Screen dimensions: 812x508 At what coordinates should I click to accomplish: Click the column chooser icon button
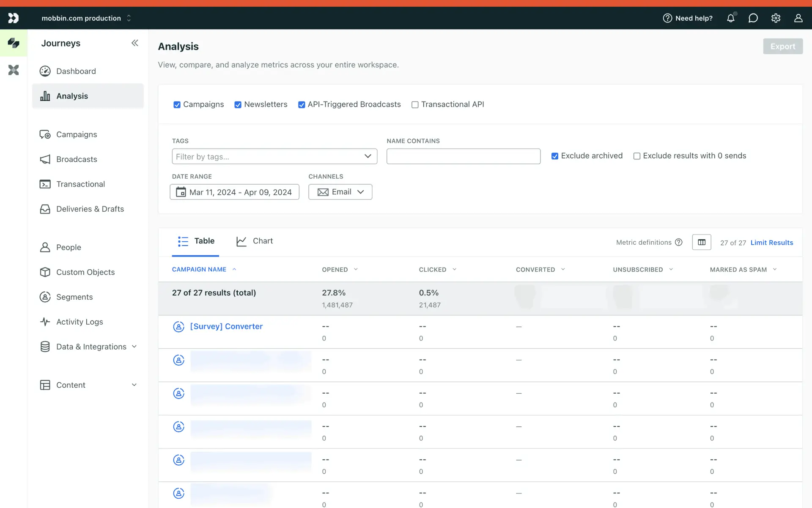coord(701,242)
